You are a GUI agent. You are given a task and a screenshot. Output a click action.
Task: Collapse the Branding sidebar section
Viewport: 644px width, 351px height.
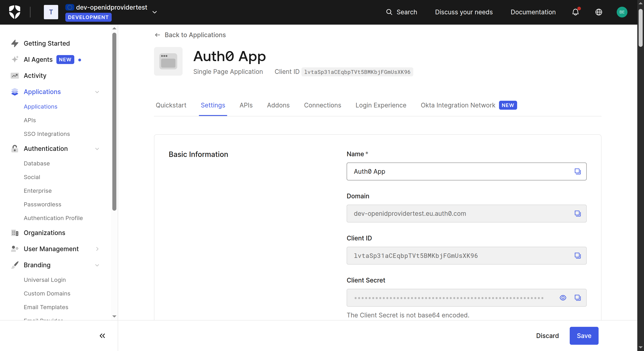[97, 265]
